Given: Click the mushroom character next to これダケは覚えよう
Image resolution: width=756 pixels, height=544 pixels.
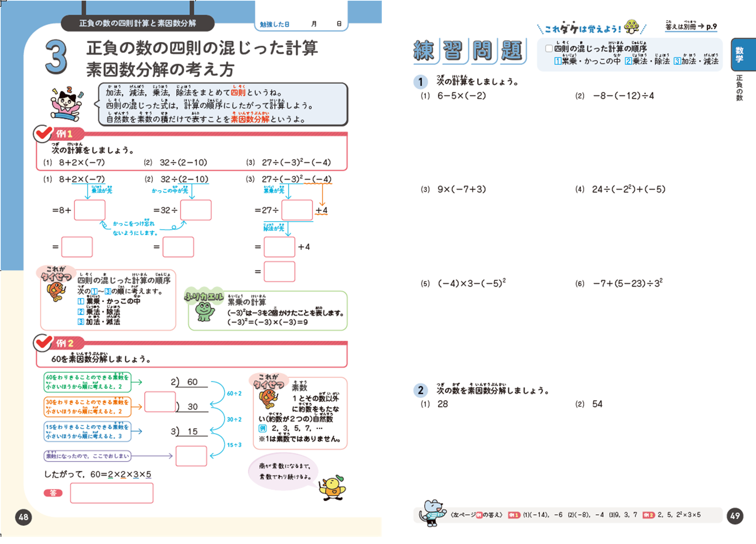Looking at the screenshot, I should 632,26.
